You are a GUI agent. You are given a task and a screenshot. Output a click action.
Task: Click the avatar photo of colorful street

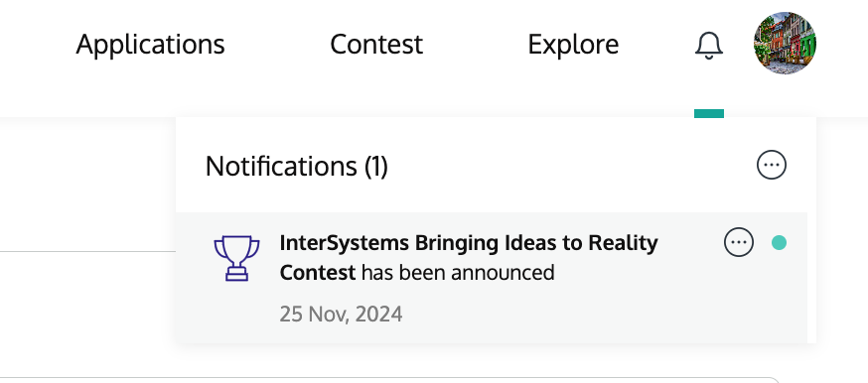(x=785, y=43)
